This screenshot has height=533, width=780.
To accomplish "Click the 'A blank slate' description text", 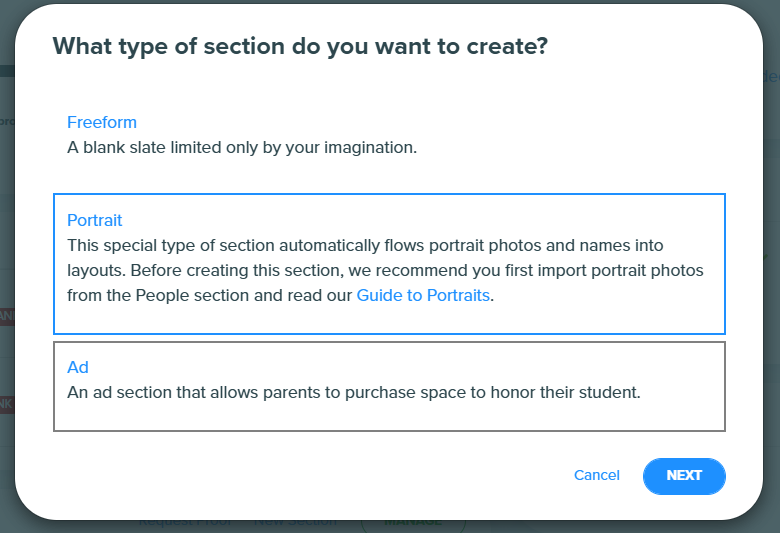I will [242, 147].
